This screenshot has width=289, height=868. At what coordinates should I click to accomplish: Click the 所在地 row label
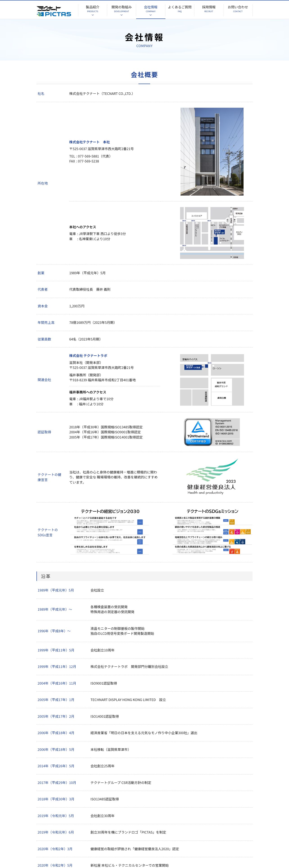(x=43, y=183)
